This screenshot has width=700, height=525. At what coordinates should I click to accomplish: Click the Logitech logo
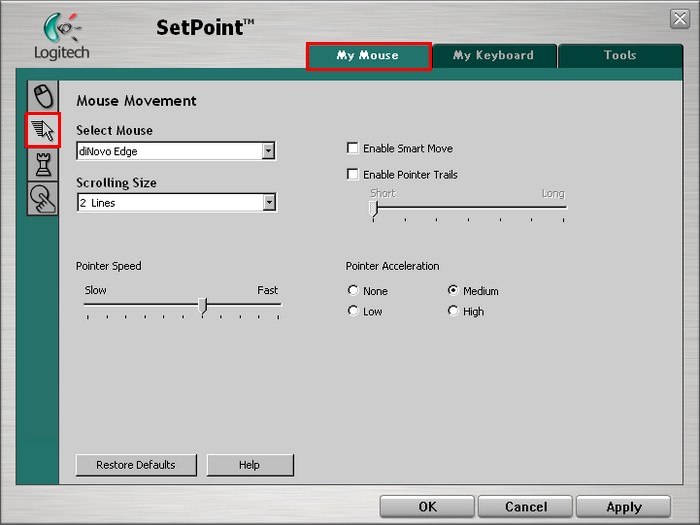point(62,37)
